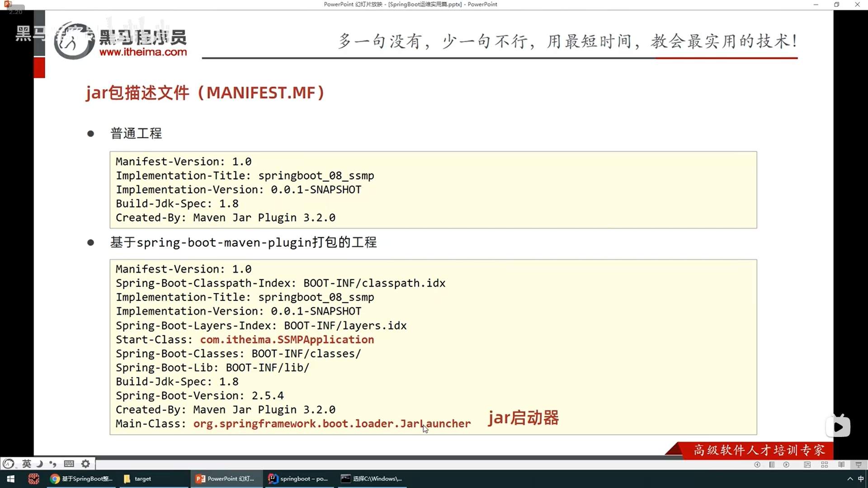Screen dimensions: 868x488
Task: Minimize the PowerPoint slideshow window
Action: [816, 5]
